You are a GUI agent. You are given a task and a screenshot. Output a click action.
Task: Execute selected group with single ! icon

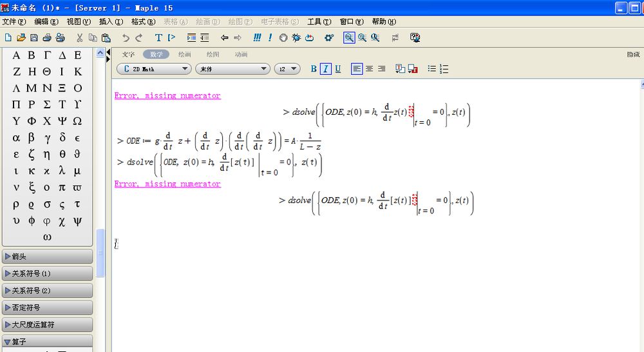[x=270, y=38]
